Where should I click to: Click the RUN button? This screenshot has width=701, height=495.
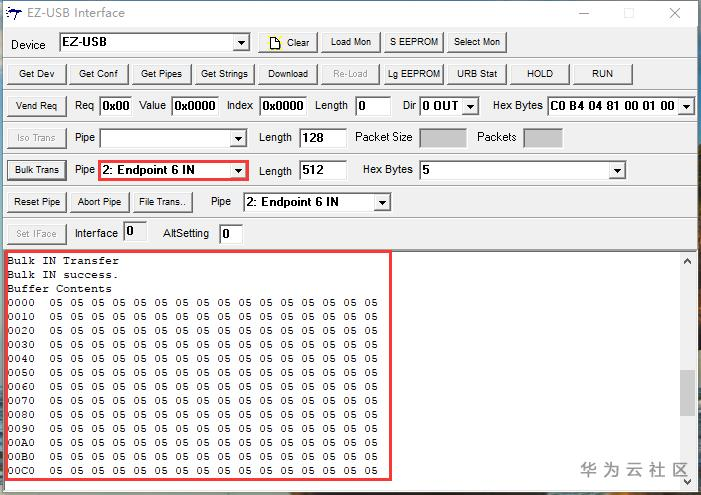point(602,74)
